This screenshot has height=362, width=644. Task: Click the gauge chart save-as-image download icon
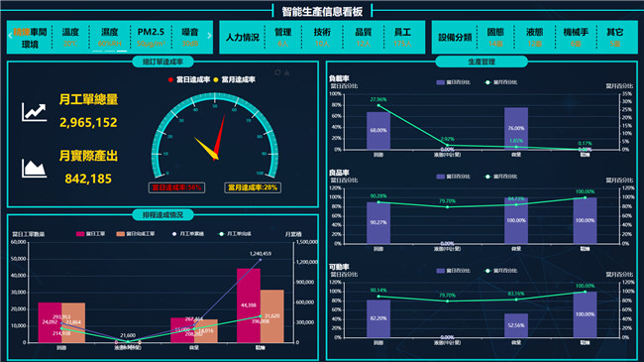click(287, 72)
